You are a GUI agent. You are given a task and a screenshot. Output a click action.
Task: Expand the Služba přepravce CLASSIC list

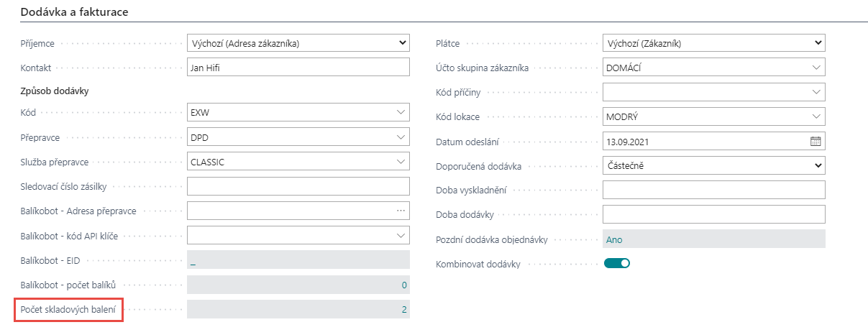(401, 162)
